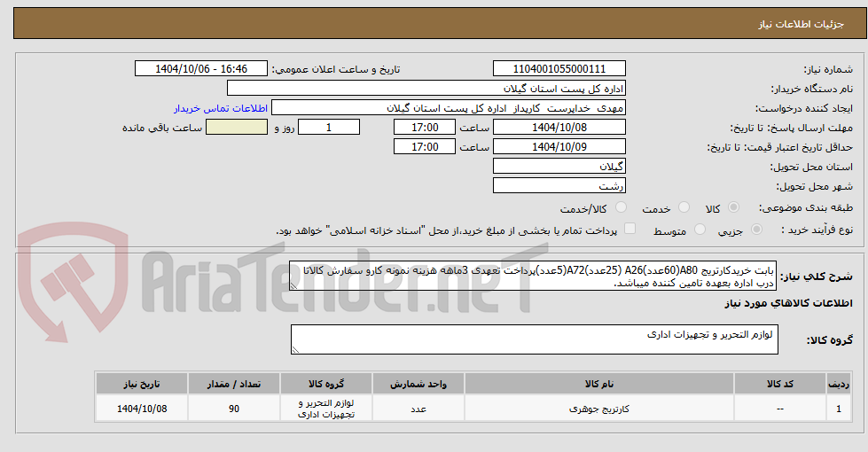Click the request number field 1104001055000111
The height and width of the screenshot is (452, 868).
coord(559,68)
